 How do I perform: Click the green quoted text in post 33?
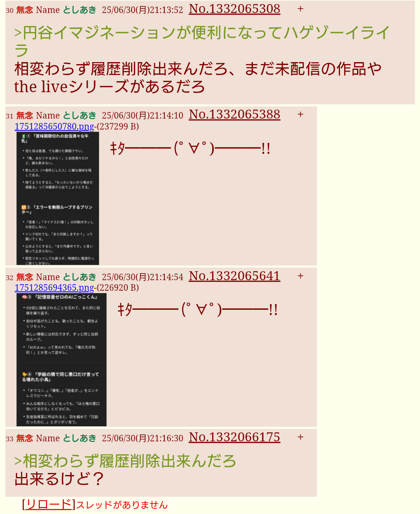(x=125, y=461)
